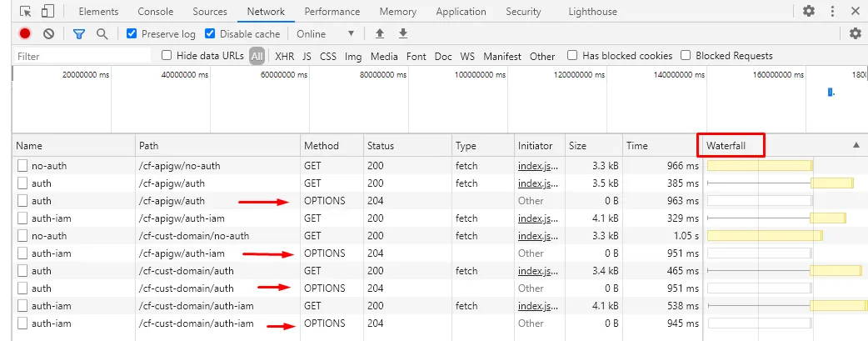Click the Waterfall column sort arrow
868x341 pixels.
[856, 145]
